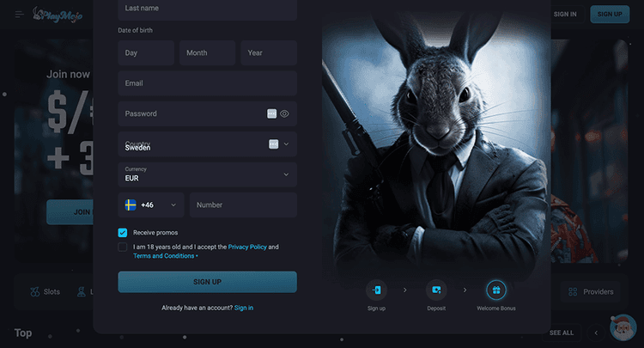Image resolution: width=644 pixels, height=348 pixels.
Task: Uncheck the Receive promos checkbox
Action: (123, 233)
